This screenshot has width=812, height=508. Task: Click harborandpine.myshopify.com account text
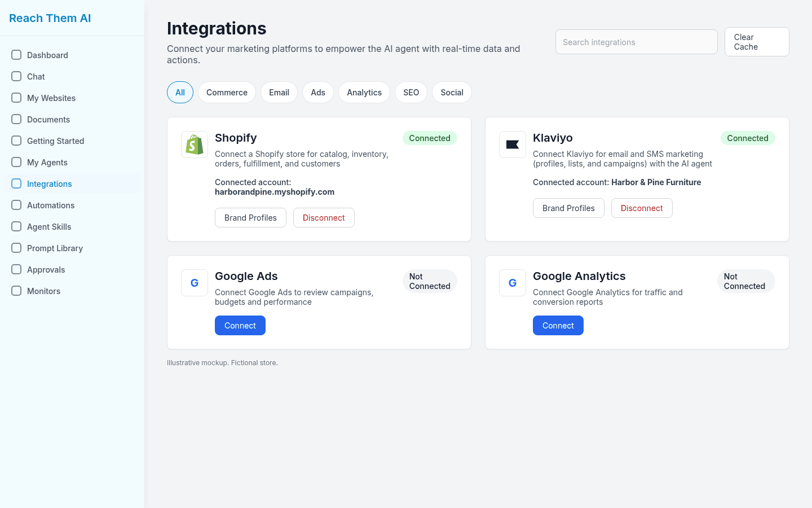[275, 192]
